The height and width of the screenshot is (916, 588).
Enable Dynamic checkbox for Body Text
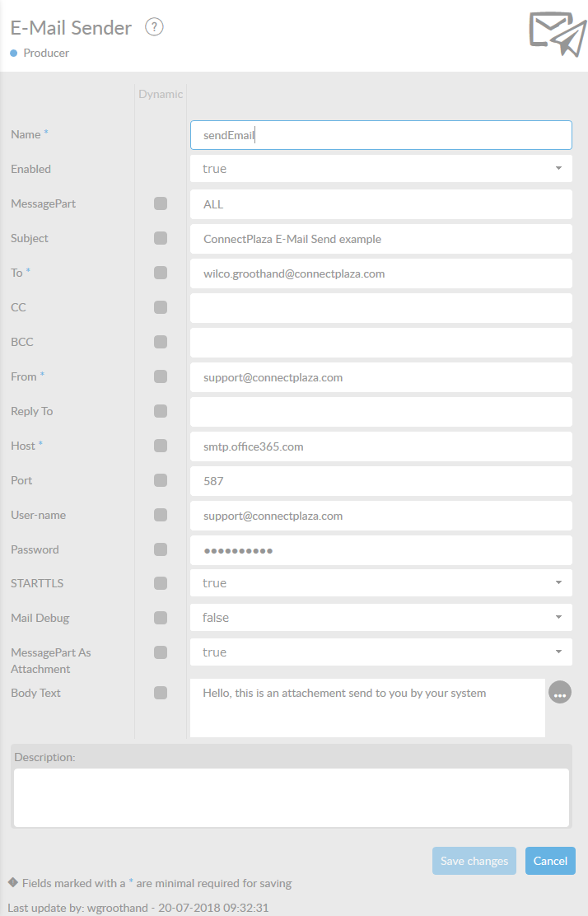(x=161, y=693)
